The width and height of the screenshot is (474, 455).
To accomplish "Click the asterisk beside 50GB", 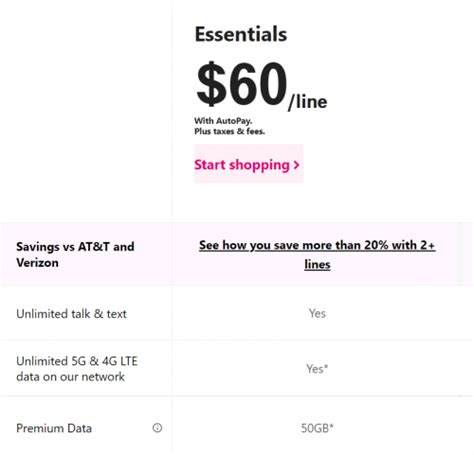I will coord(332,426).
